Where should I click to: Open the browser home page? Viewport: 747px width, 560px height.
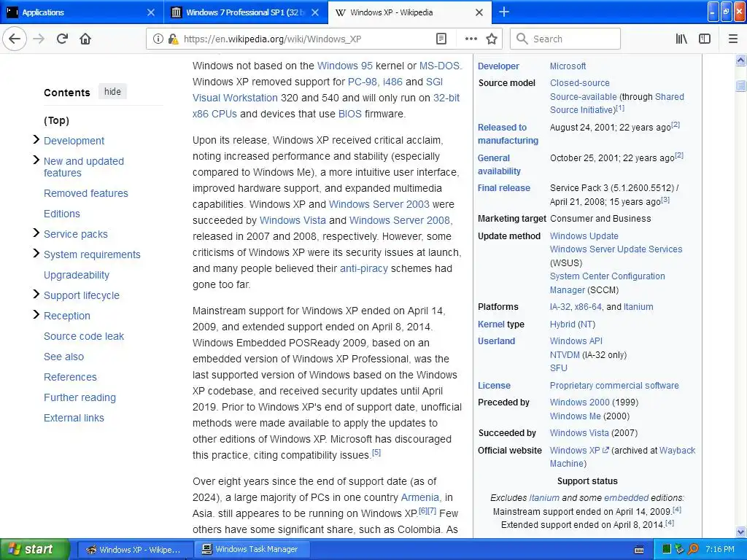click(85, 39)
